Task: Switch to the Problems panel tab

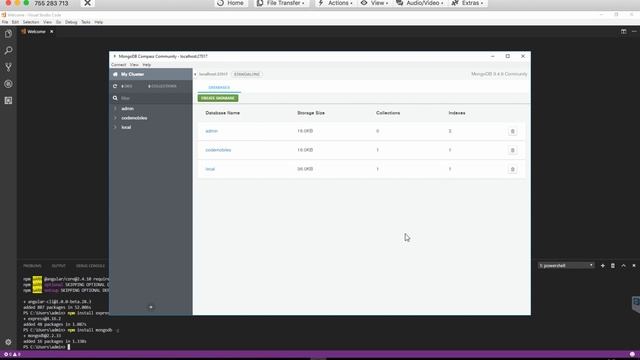Action: pos(32,266)
